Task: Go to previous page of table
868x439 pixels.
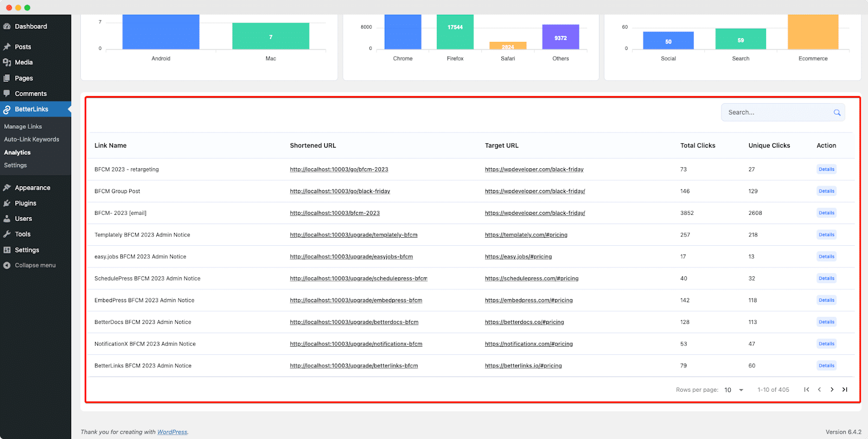Action: tap(819, 390)
